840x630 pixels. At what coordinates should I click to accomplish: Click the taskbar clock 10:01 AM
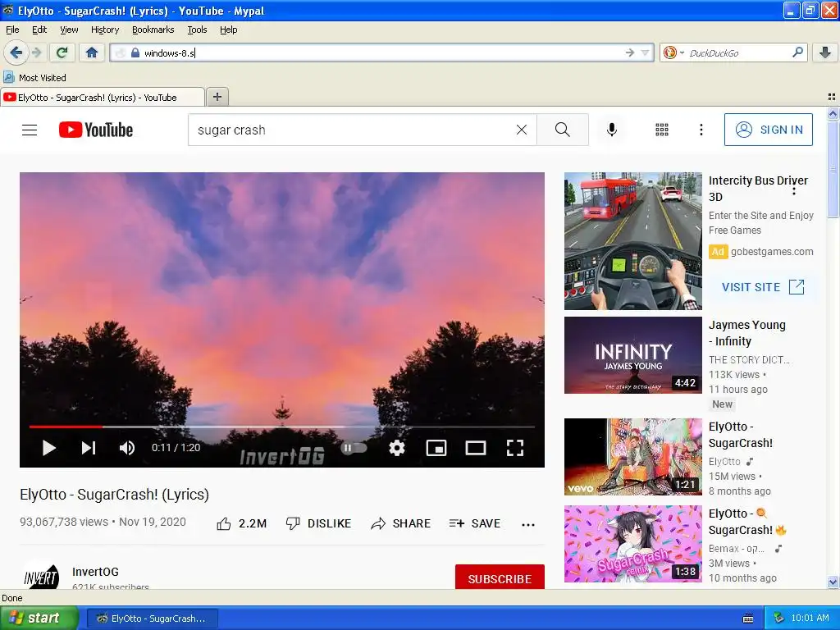(810, 619)
